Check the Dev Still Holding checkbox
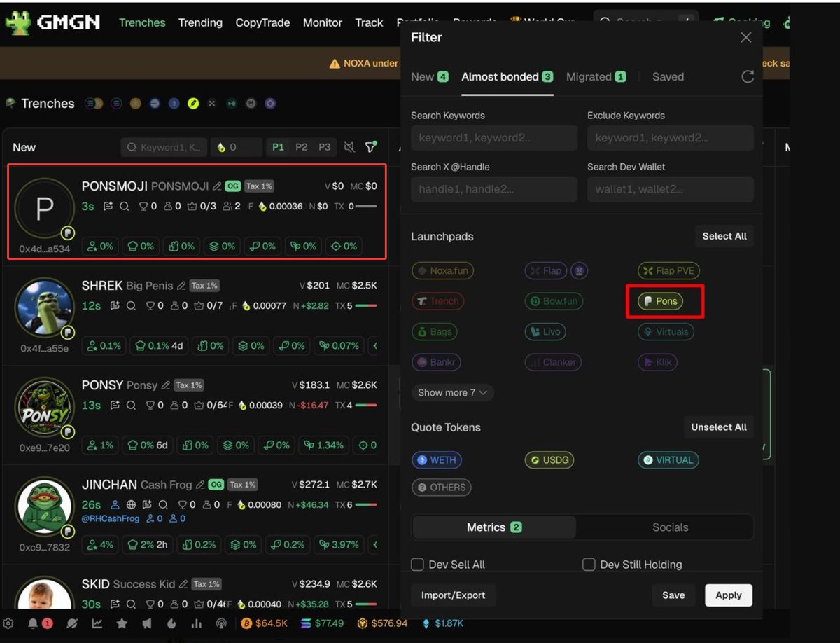This screenshot has height=643, width=840. [x=589, y=565]
